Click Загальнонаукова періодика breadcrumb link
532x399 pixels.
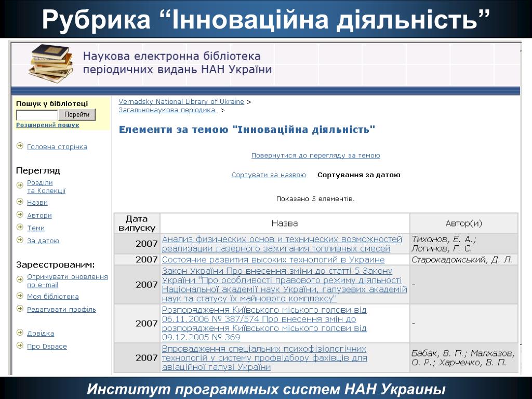pos(168,110)
